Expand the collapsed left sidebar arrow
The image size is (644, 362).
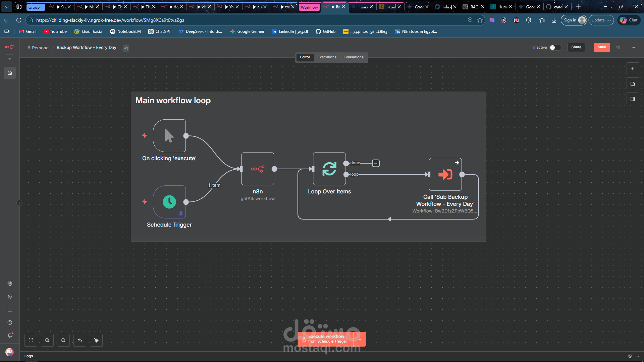[x=19, y=202]
